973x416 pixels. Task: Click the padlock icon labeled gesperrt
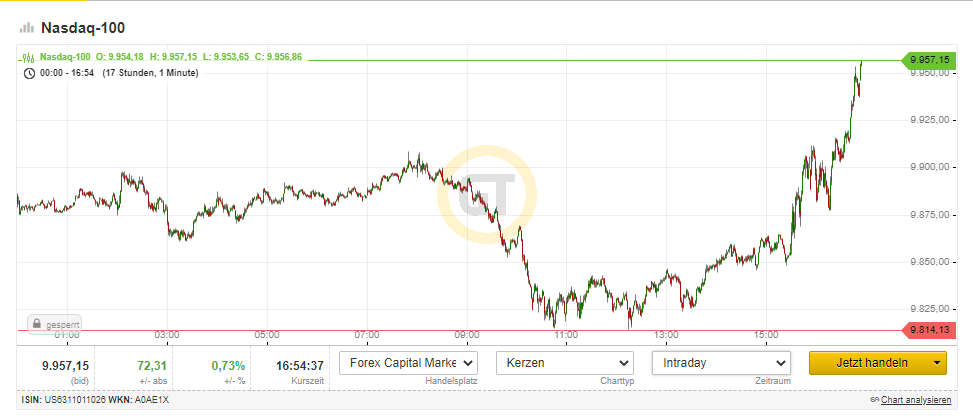pyautogui.click(x=35, y=325)
